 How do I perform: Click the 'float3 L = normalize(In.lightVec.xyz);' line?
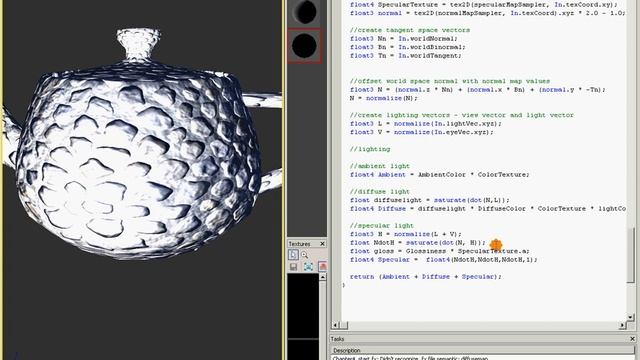426,124
